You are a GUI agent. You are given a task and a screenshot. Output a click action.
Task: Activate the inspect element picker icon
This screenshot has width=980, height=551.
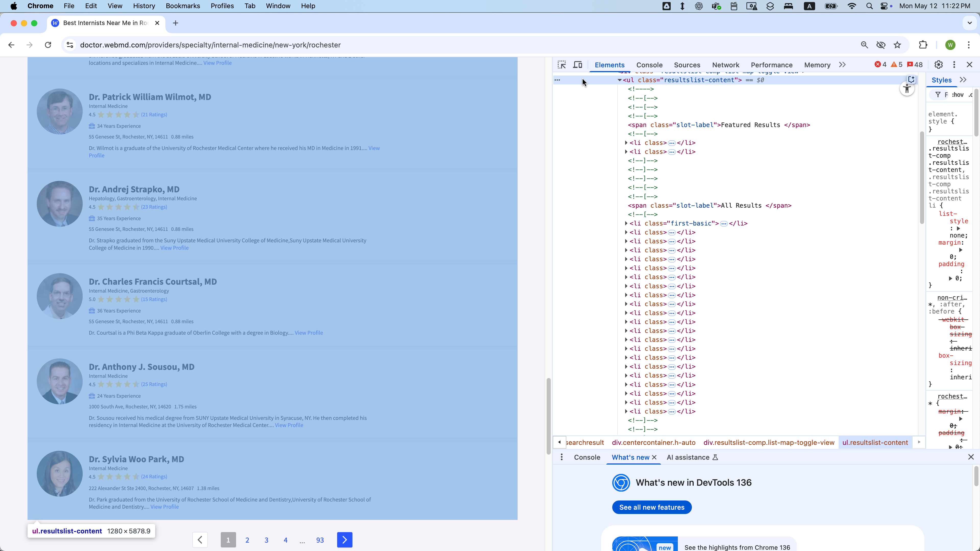(x=561, y=65)
